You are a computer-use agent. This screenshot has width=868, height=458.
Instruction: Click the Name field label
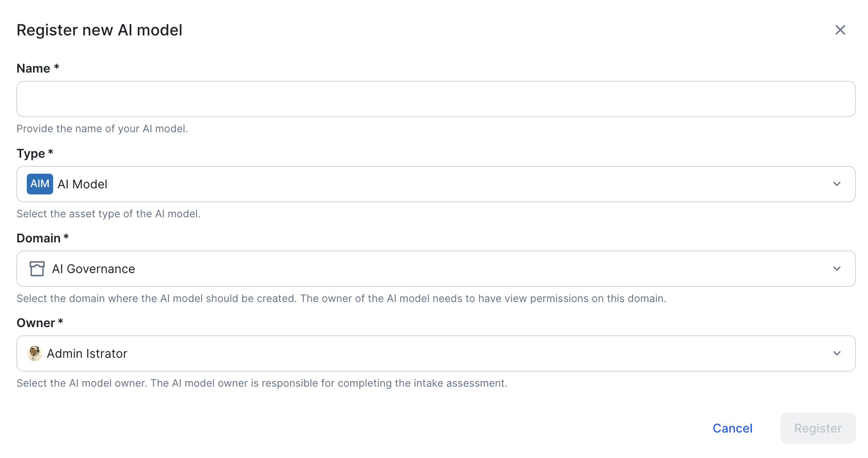(38, 68)
